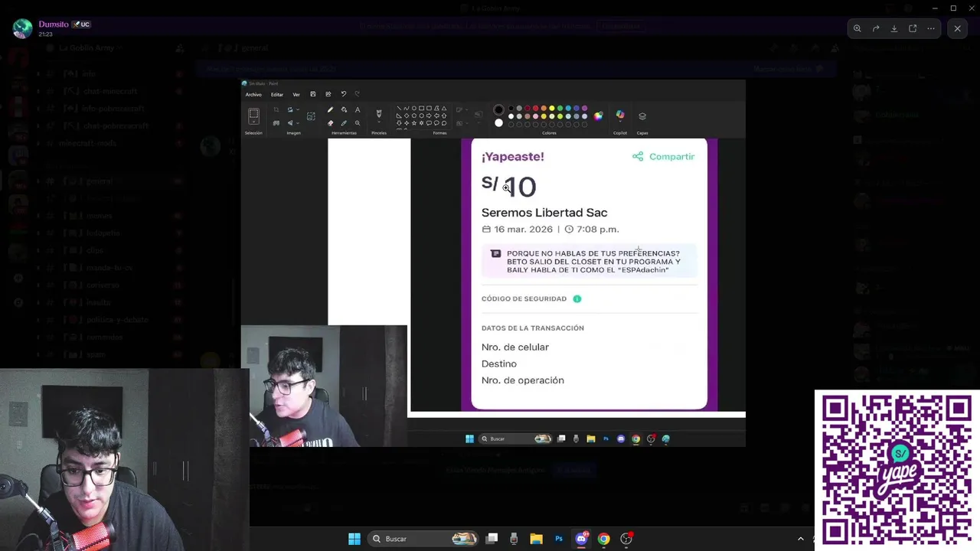980x551 pixels.
Task: Select the Fill bucket tool in Paint
Action: tap(344, 109)
